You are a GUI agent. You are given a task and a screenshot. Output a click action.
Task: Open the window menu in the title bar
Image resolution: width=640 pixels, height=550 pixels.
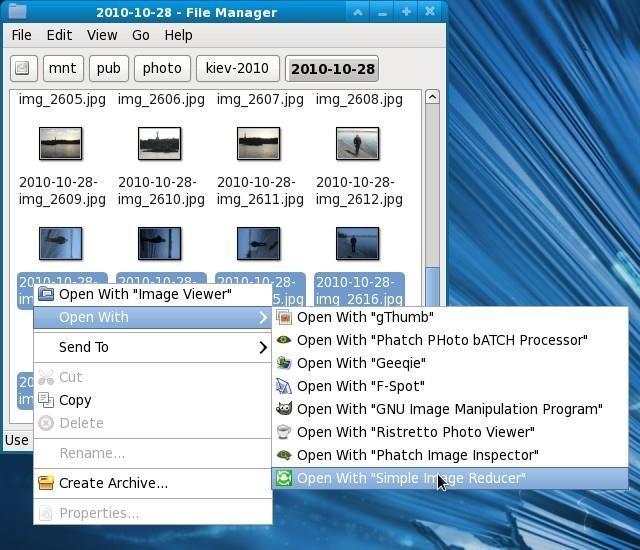click(x=17, y=12)
